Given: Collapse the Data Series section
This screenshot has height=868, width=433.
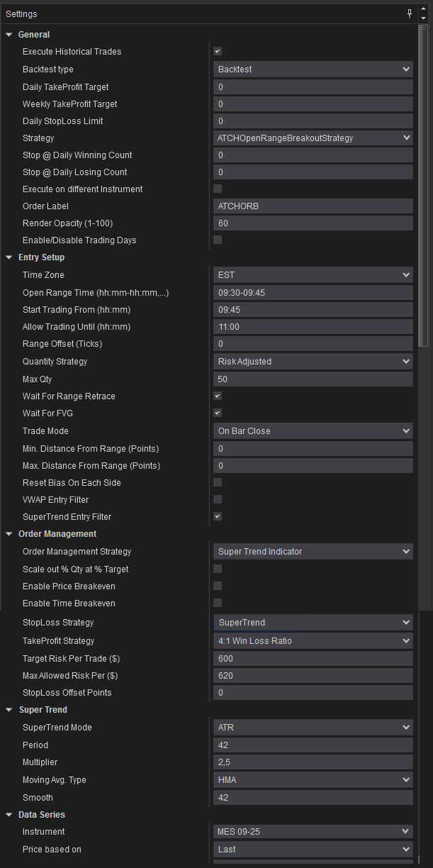Looking at the screenshot, I should 9,815.
